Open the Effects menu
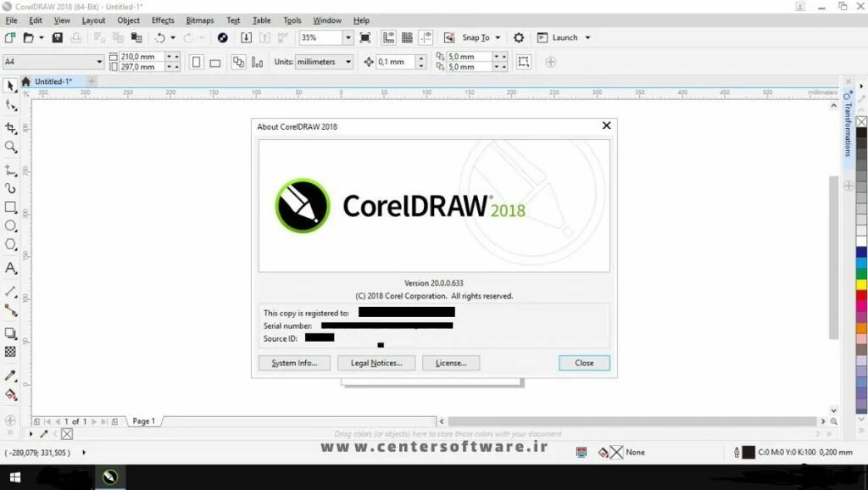Image resolution: width=868 pixels, height=490 pixels. [163, 20]
